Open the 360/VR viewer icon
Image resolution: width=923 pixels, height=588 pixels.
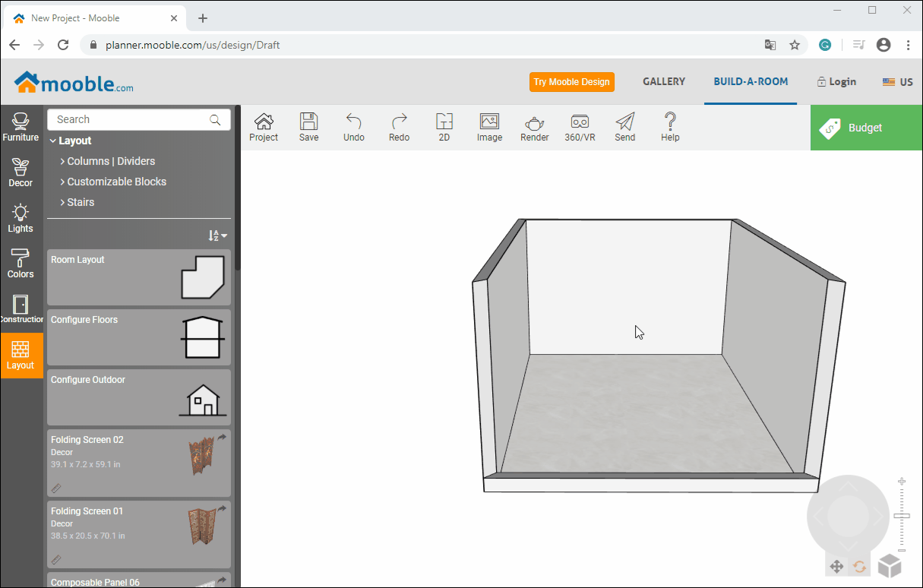580,127
